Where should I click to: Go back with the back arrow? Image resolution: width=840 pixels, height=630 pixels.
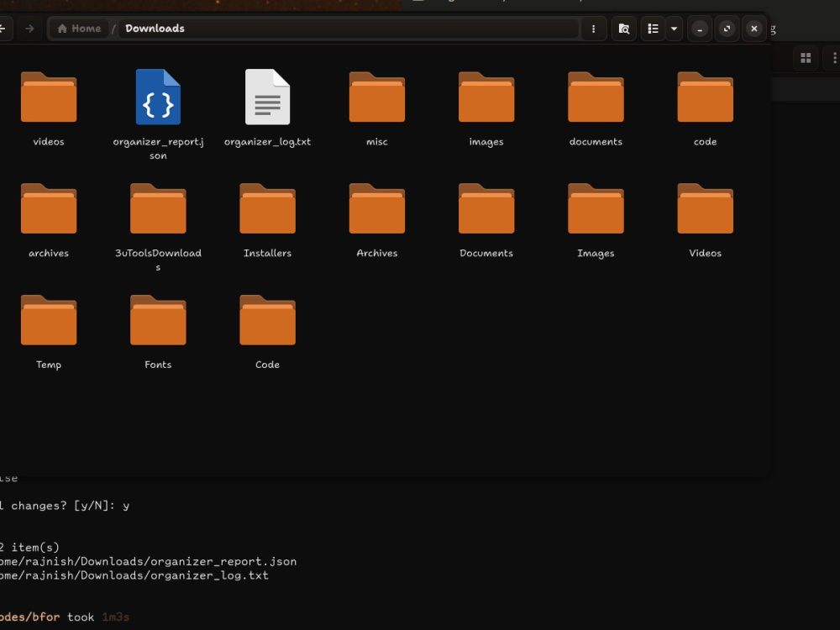tap(3, 29)
